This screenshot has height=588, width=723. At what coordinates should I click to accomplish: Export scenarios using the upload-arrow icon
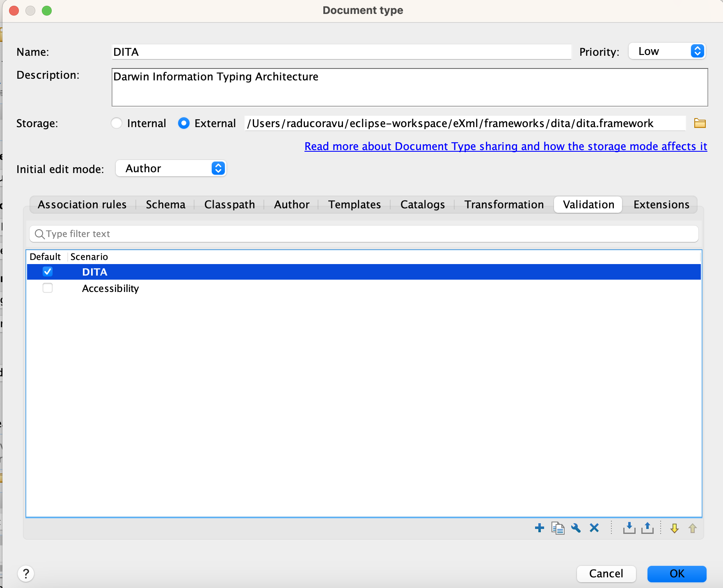coord(647,528)
